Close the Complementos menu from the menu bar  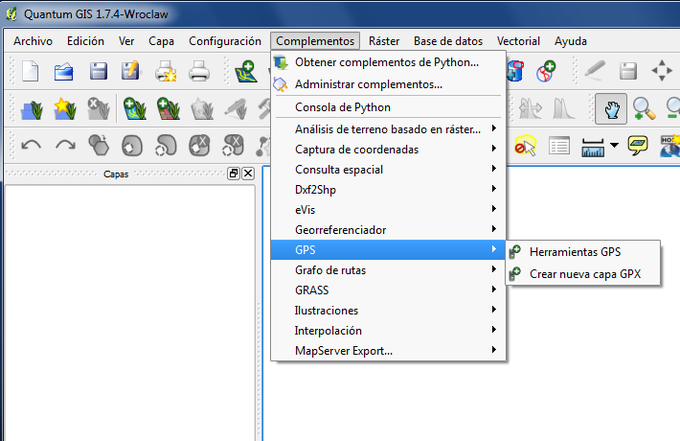pos(315,41)
